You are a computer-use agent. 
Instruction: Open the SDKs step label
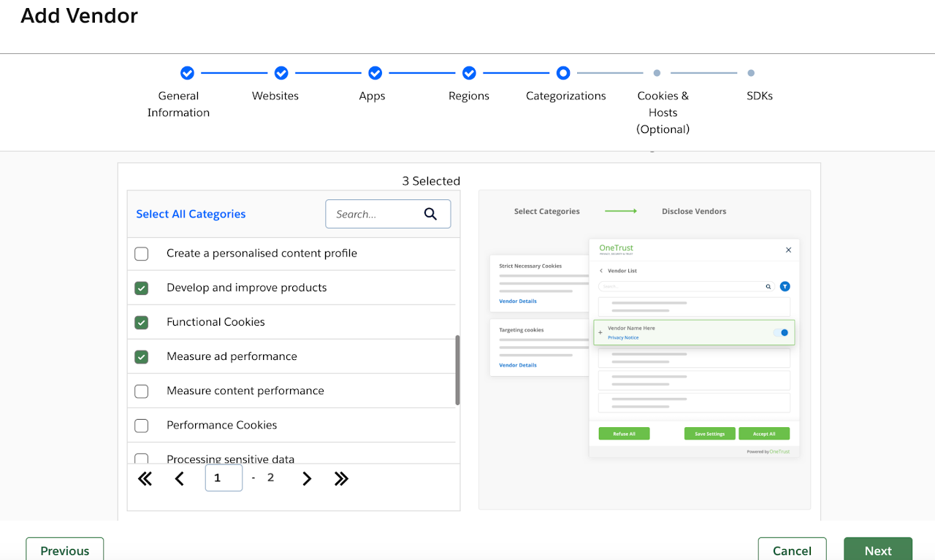tap(760, 96)
